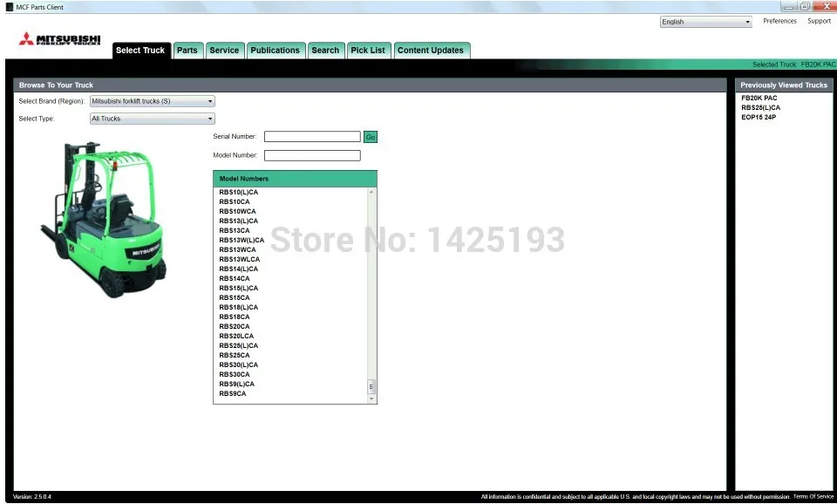Switch to the Parts tab
The image size is (837, 504).
pos(187,51)
